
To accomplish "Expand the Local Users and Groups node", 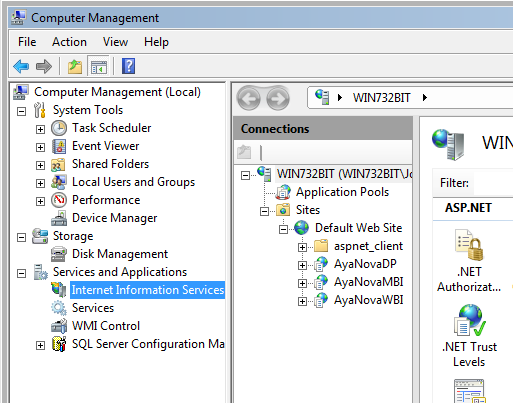I will (x=40, y=183).
